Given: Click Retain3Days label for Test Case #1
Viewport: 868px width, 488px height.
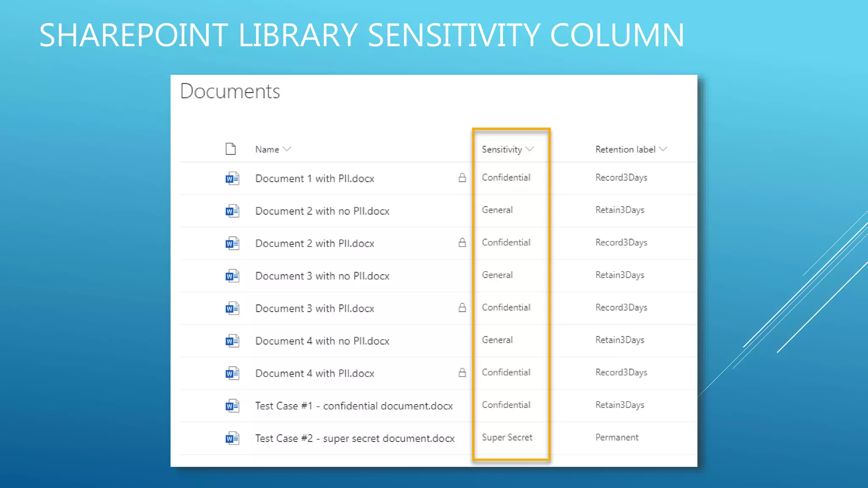Looking at the screenshot, I should tap(620, 405).
